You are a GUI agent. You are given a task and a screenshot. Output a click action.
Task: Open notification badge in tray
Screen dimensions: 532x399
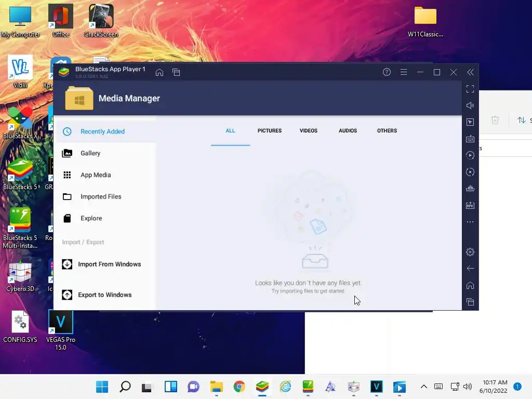[x=517, y=387]
